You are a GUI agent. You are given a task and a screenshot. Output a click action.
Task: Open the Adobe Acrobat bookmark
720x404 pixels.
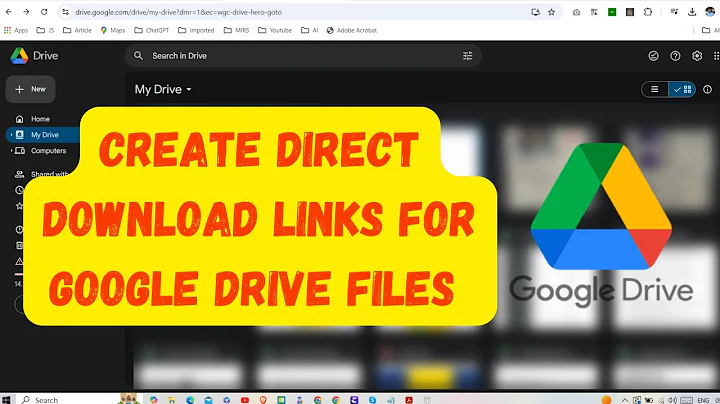352,30
